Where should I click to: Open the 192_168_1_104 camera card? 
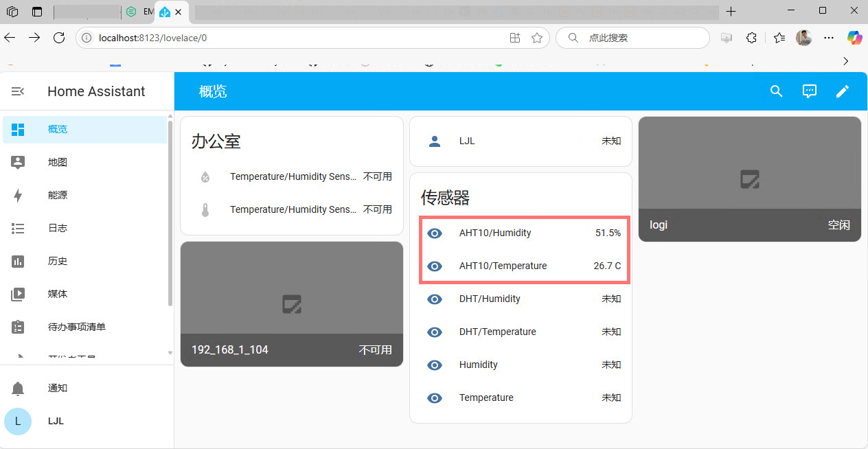tap(291, 303)
